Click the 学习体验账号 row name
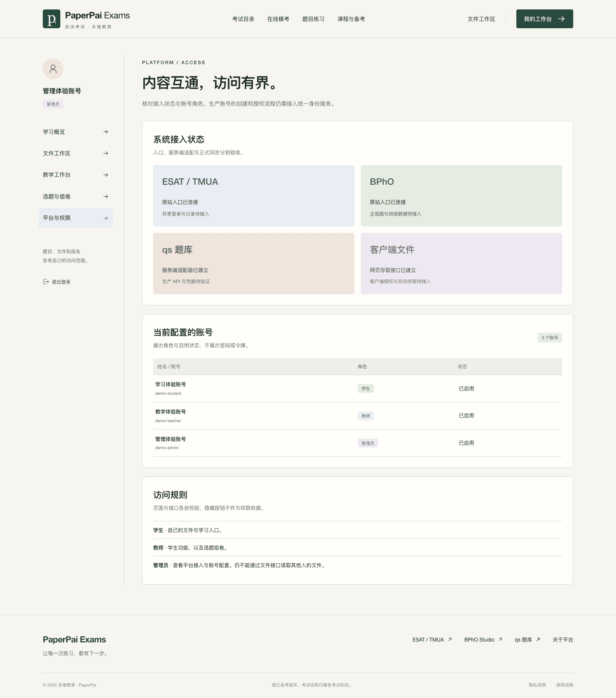This screenshot has height=698, width=616. pyautogui.click(x=171, y=384)
